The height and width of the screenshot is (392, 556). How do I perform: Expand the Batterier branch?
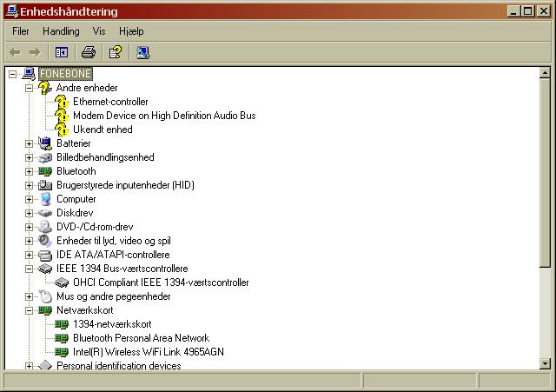click(29, 143)
